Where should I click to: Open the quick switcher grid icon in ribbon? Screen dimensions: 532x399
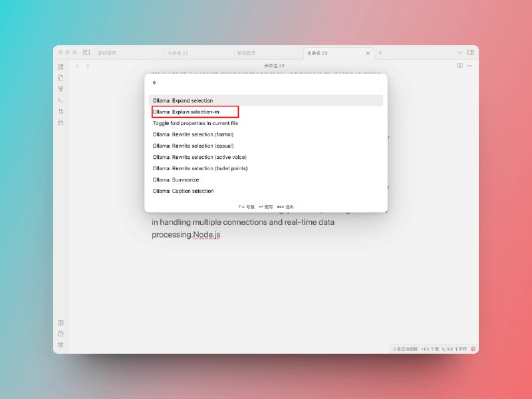coord(61,66)
